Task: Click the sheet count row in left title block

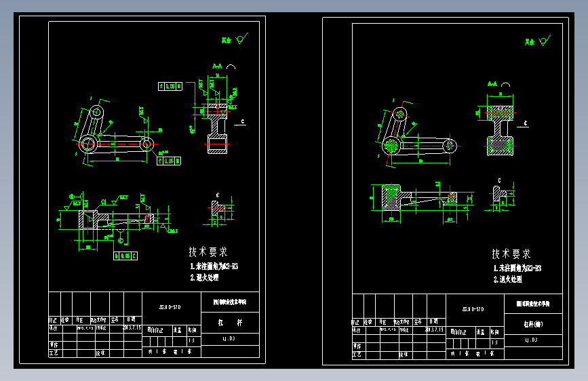Action: pos(172,352)
